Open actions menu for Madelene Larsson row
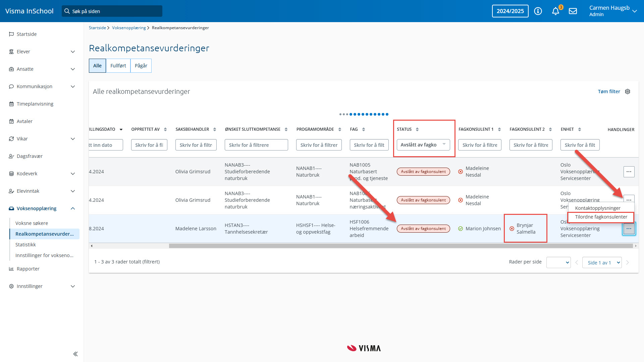The width and height of the screenshot is (644, 362). click(x=629, y=229)
